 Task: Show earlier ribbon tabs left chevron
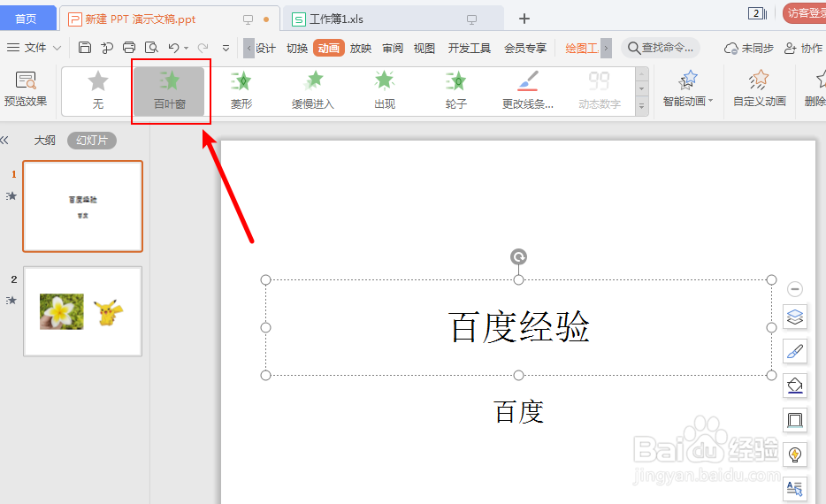tap(249, 49)
